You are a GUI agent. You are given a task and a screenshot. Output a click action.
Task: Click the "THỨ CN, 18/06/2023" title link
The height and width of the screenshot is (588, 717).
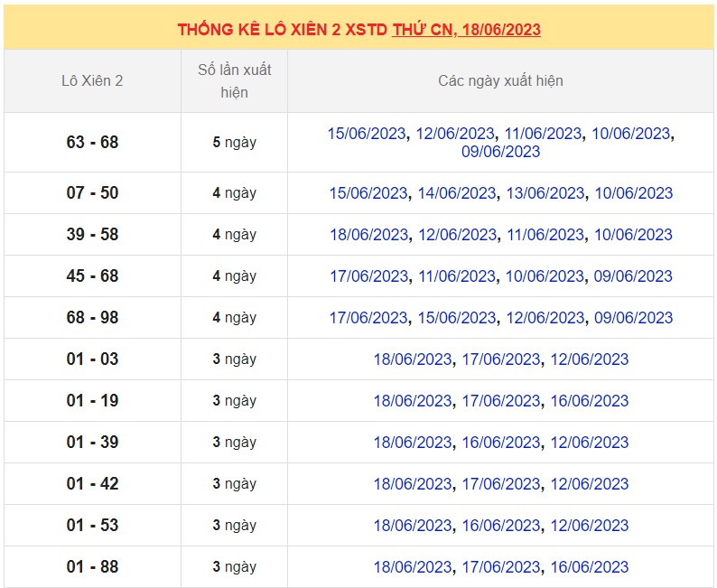tap(466, 29)
